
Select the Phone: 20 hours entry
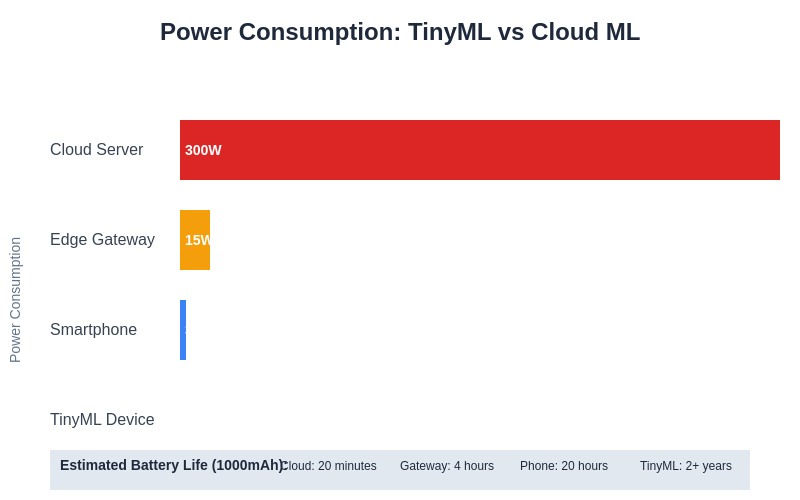tap(564, 466)
